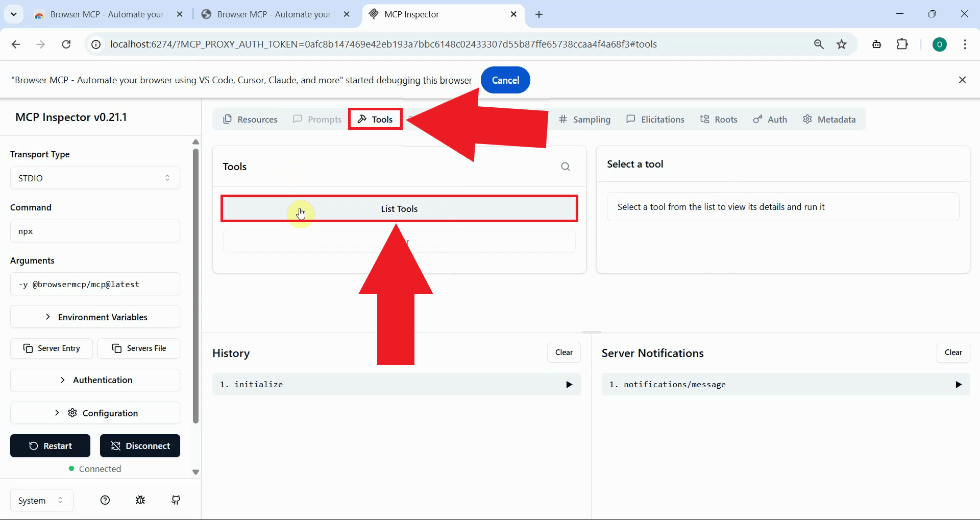Click the List Tools button

[399, 208]
